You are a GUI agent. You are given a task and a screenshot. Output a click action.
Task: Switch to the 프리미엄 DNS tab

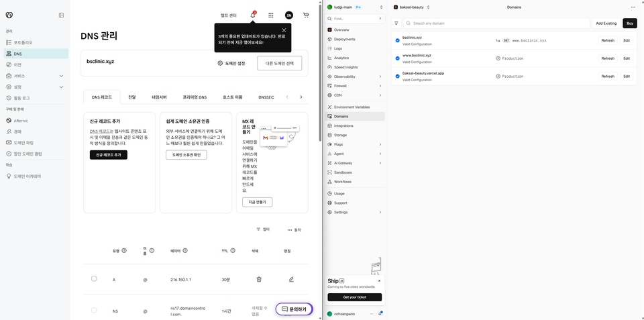[195, 97]
